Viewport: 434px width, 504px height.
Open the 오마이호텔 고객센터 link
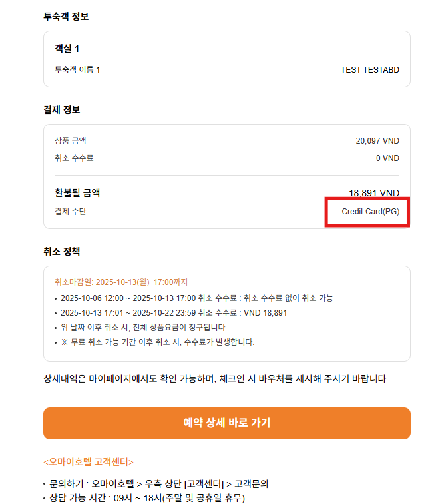tap(89, 461)
